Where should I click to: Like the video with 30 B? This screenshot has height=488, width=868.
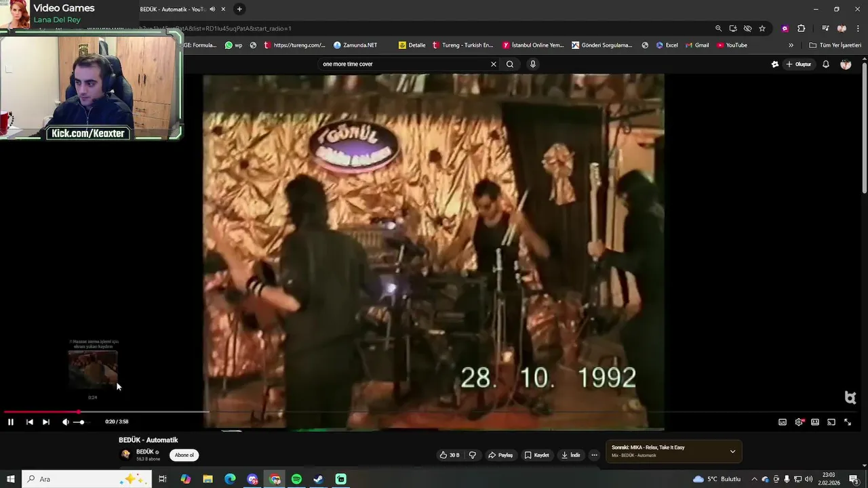pos(449,455)
